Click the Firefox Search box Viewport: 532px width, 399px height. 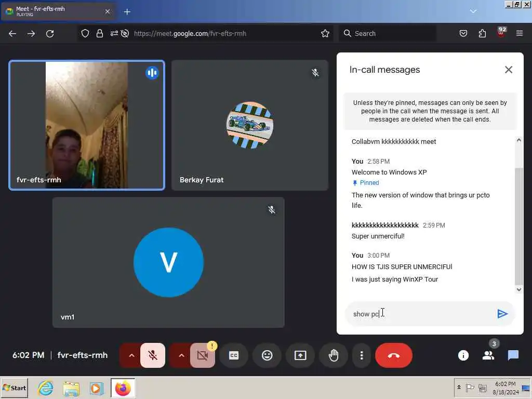(x=388, y=33)
